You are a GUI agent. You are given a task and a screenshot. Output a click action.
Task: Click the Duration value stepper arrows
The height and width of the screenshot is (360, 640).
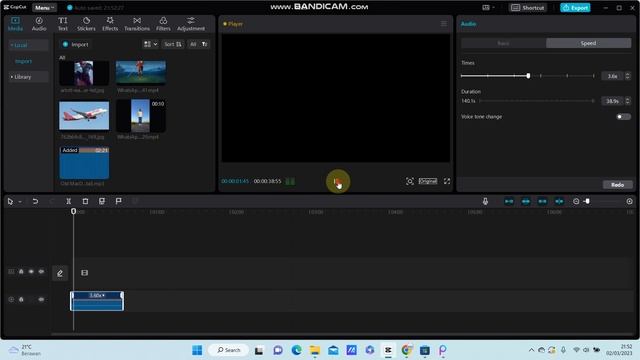pos(628,101)
